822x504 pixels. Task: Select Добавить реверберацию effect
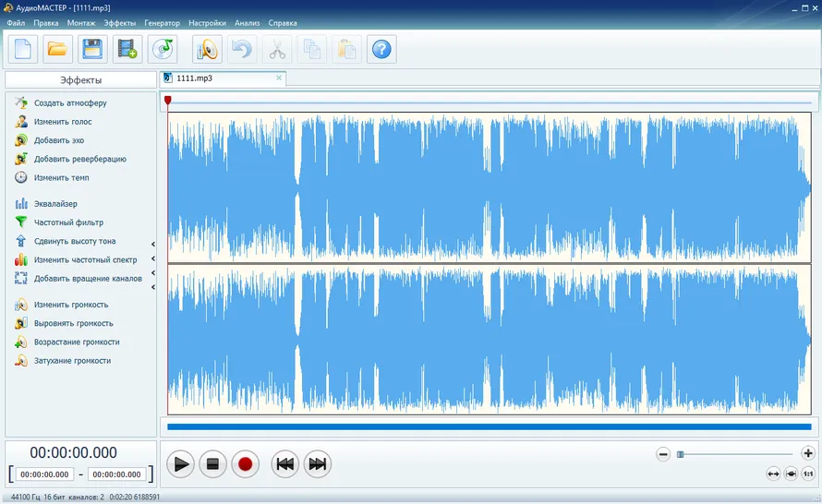click(80, 160)
